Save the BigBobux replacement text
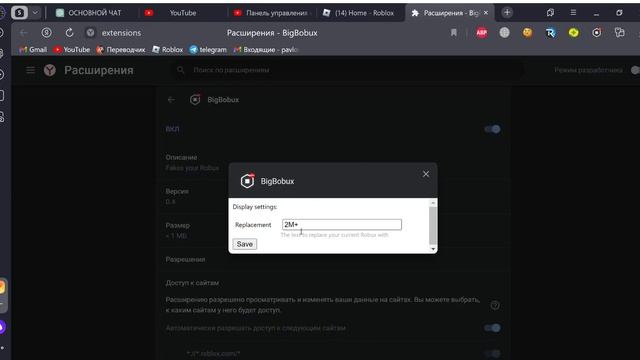 point(244,244)
